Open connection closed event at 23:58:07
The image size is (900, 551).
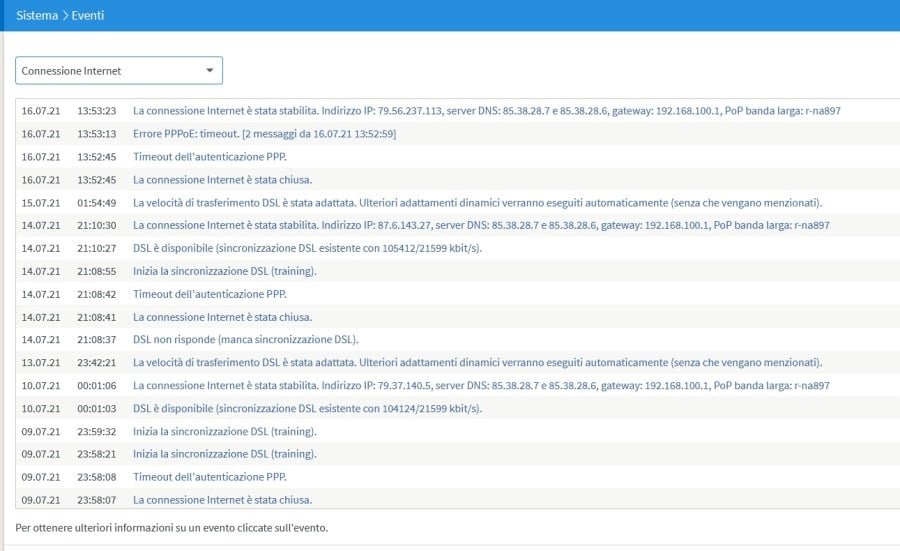pos(222,499)
